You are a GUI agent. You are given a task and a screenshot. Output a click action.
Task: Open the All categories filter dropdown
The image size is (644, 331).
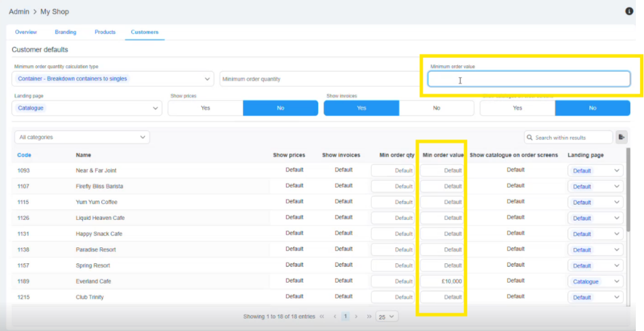click(82, 137)
